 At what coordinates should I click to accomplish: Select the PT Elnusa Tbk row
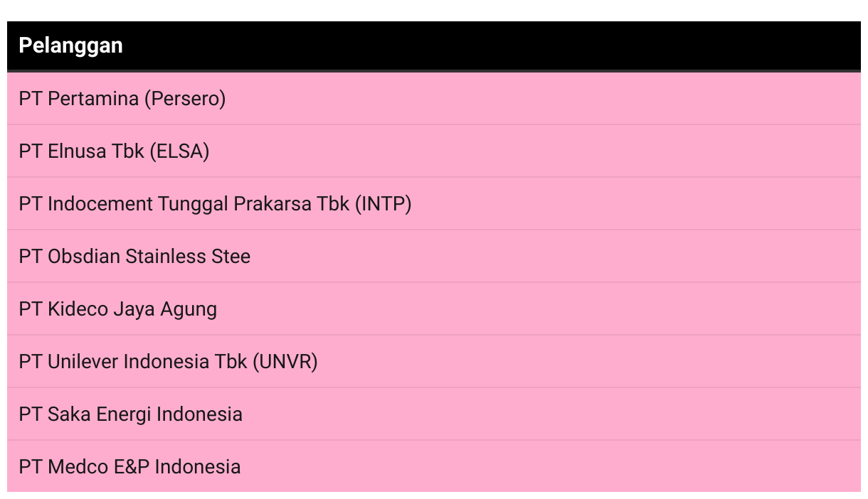click(x=434, y=151)
